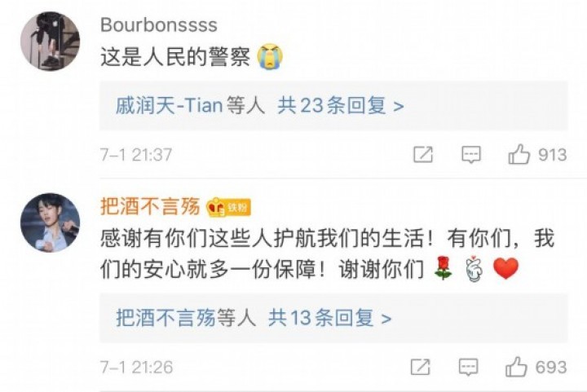Open 戚润天-Tian user profile link
The height and width of the screenshot is (392, 587).
170,105
